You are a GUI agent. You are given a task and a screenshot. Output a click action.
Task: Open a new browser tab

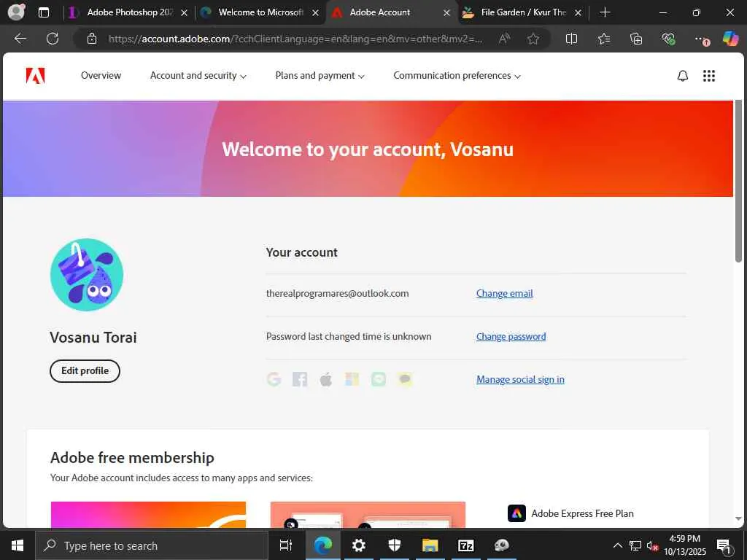click(605, 12)
